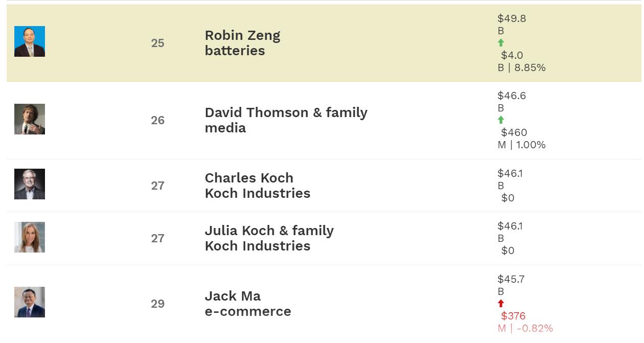This screenshot has width=644, height=343.
Task: Click Charles Koch's profile photo
Action: (x=30, y=184)
